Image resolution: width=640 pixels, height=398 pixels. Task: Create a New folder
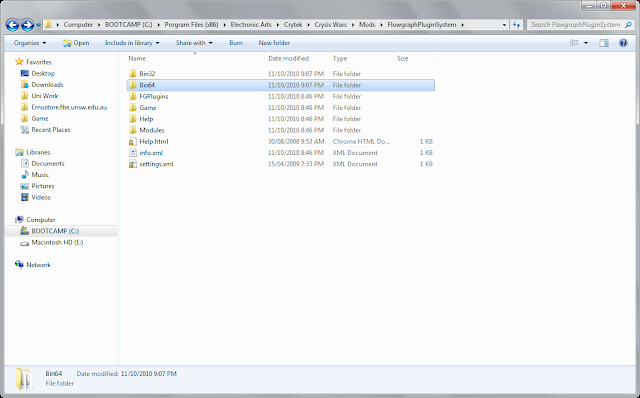tap(274, 43)
